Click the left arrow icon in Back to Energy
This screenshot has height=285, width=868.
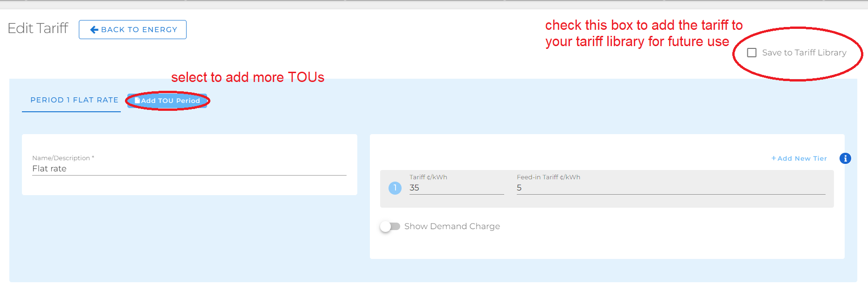pyautogui.click(x=94, y=30)
